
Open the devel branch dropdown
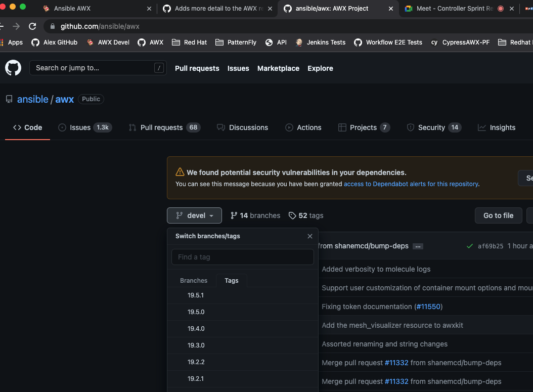194,215
